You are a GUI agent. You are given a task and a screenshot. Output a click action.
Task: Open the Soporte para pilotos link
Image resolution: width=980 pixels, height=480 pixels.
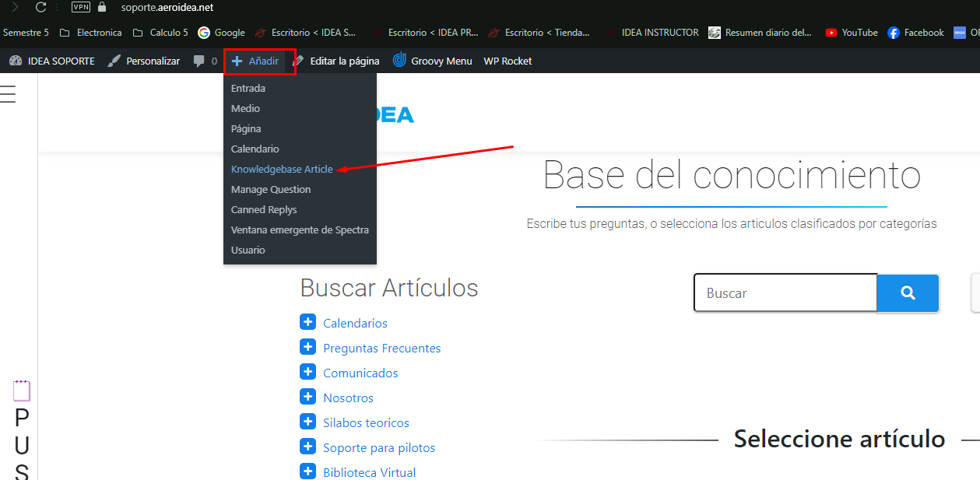[x=379, y=447]
